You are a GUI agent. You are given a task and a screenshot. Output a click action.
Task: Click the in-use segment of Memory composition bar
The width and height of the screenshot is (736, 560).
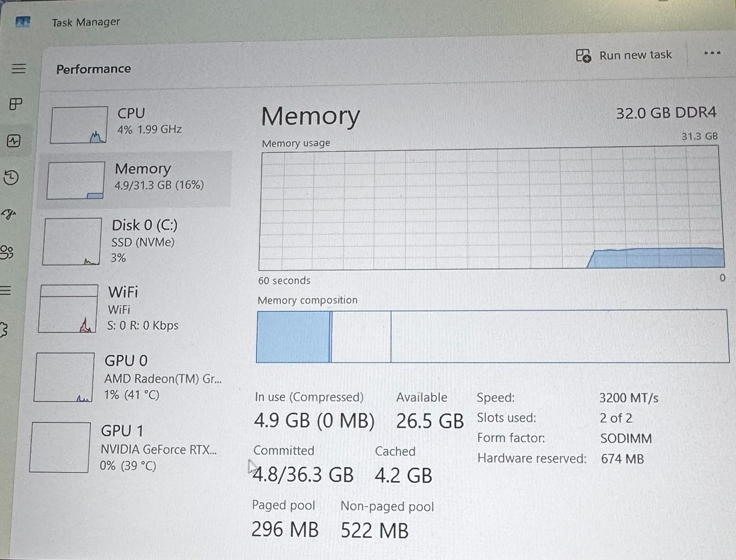tap(293, 337)
